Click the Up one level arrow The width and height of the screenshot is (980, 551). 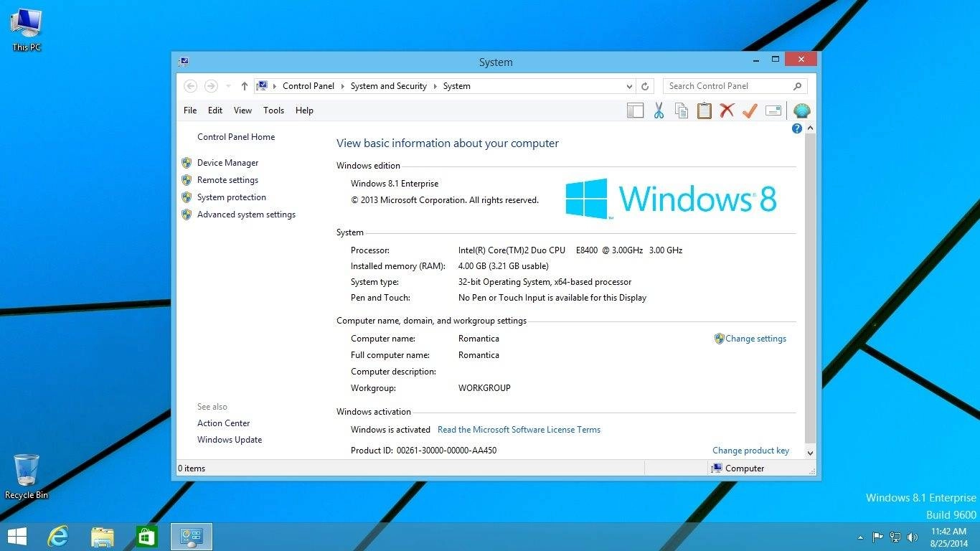click(244, 86)
